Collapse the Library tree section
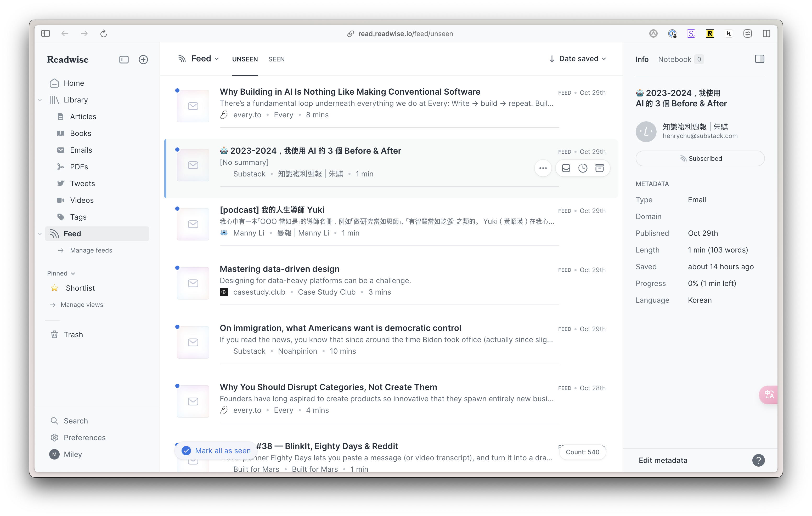The height and width of the screenshot is (516, 812). point(40,100)
